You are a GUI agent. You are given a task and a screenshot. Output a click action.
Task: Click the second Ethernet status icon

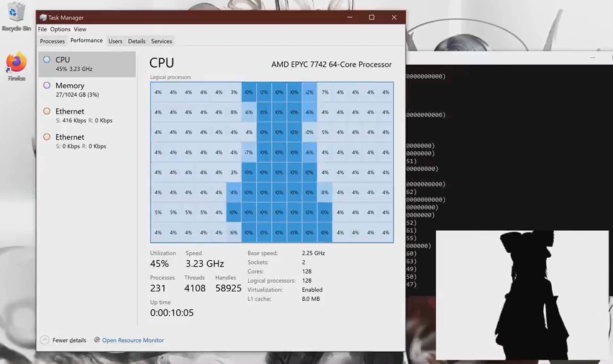coord(47,137)
